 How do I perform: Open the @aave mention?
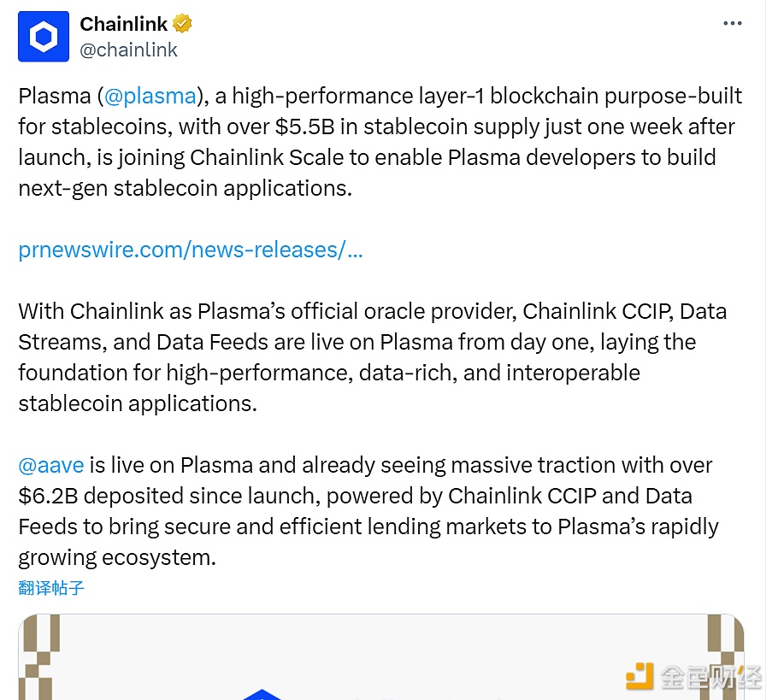coord(51,465)
